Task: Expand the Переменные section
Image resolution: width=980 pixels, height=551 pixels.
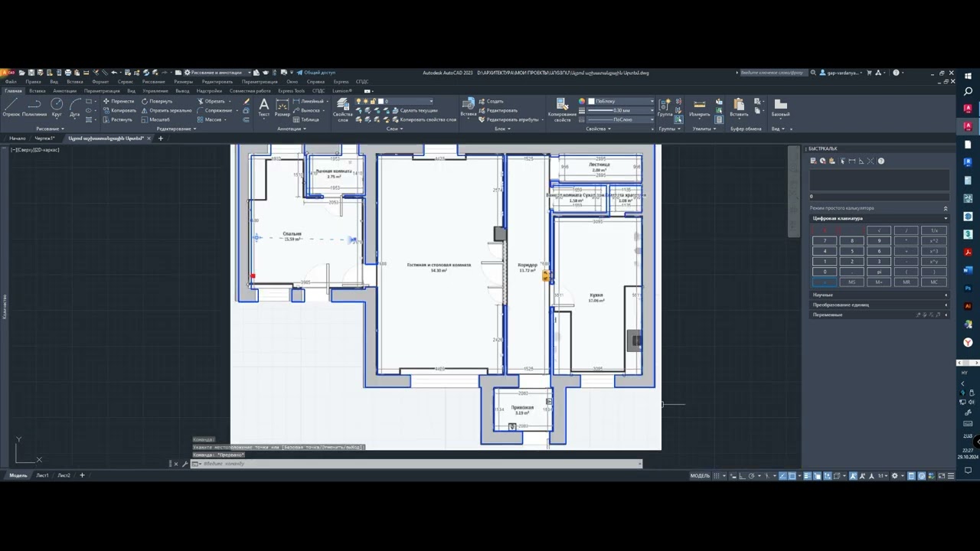Action: pos(880,315)
